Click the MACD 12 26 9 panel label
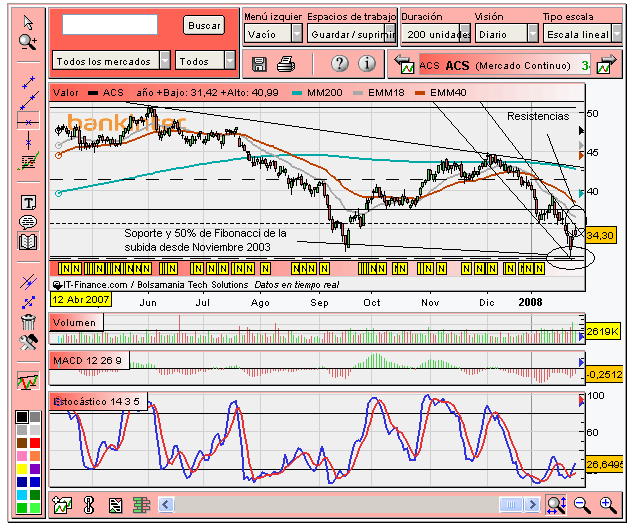Image resolution: width=632 pixels, height=528 pixels. click(89, 361)
